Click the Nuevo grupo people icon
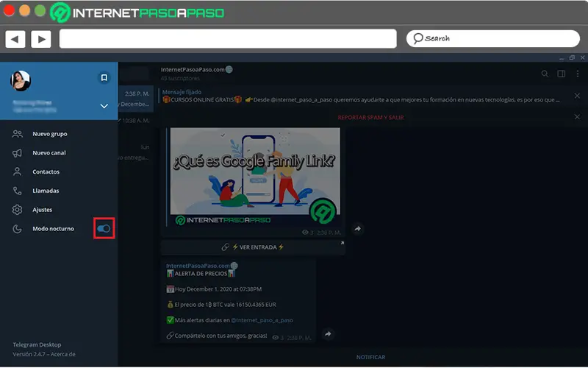 coord(17,134)
